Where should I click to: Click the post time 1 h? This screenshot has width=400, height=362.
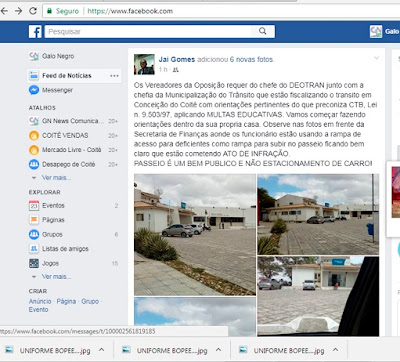click(163, 70)
